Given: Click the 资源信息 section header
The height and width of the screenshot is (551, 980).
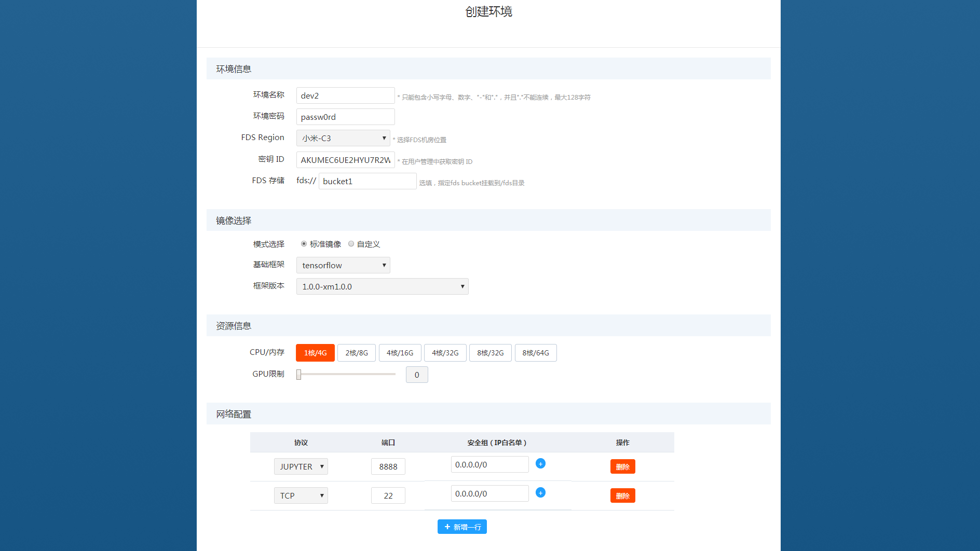Looking at the screenshot, I should [234, 326].
